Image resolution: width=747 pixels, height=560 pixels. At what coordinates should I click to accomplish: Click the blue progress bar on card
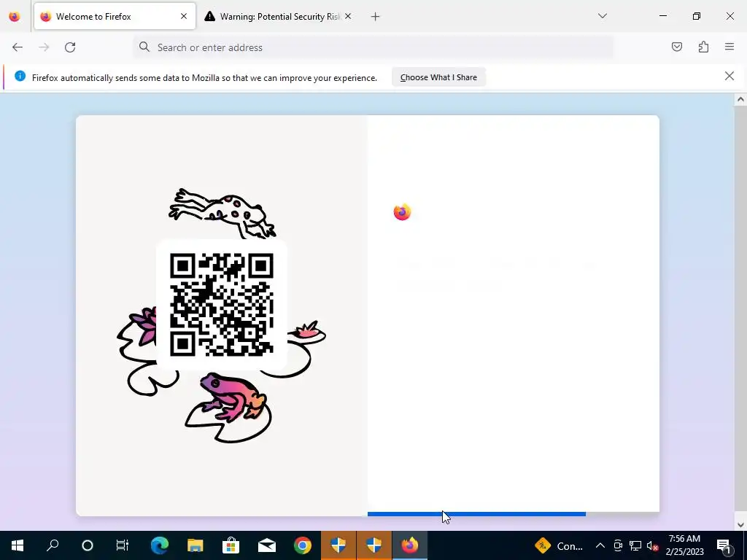476,514
